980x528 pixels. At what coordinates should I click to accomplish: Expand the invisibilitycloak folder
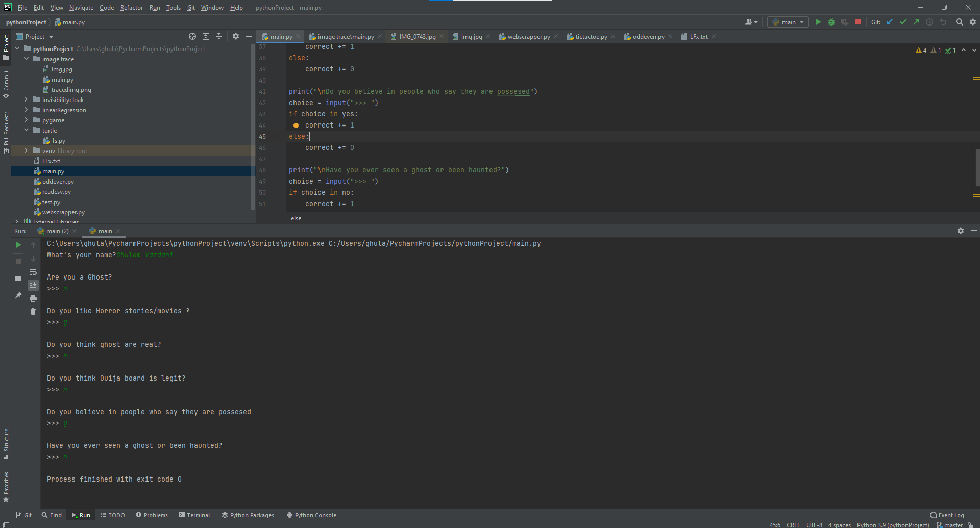(x=26, y=100)
